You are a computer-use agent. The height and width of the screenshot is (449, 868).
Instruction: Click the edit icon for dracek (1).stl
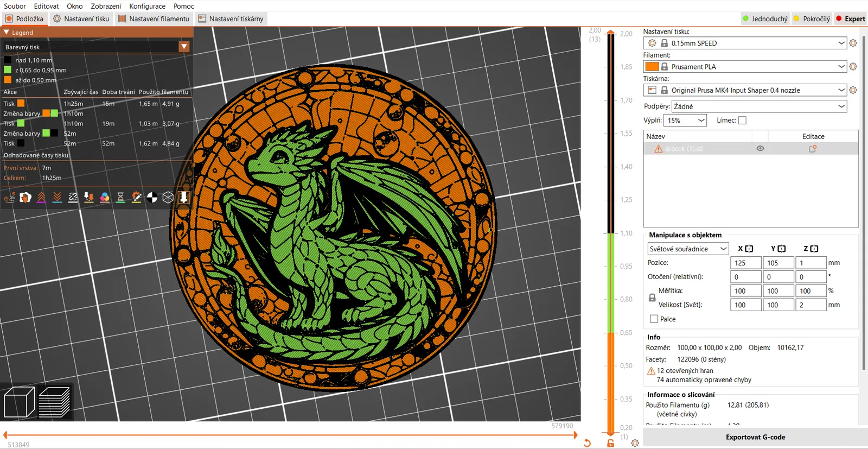click(813, 149)
